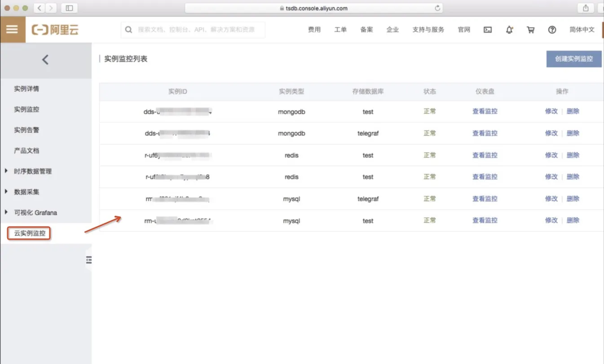The height and width of the screenshot is (364, 604).
Task: Click 删除 for mongodb telegraf row
Action: (x=573, y=133)
